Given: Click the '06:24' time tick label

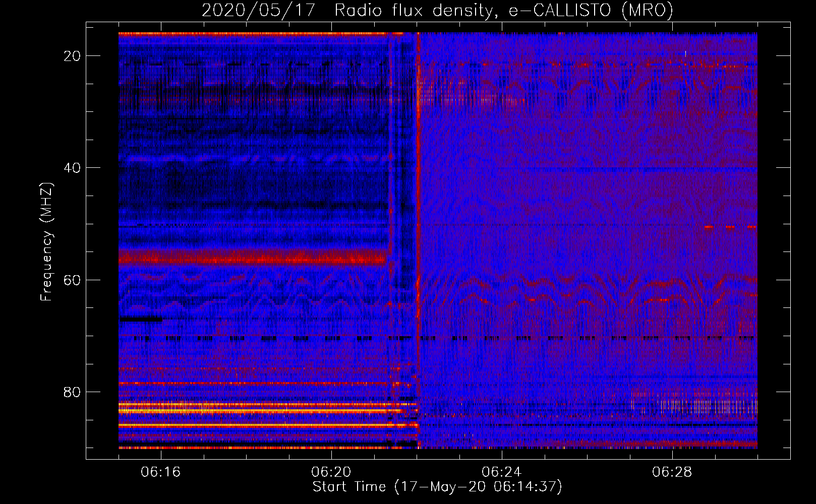Looking at the screenshot, I should tap(502, 472).
